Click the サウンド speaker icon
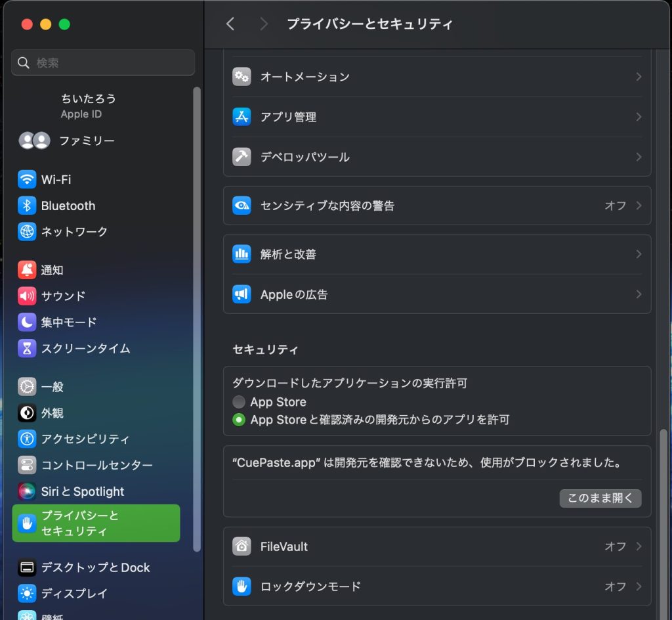Viewport: 672px width, 620px height. pyautogui.click(x=27, y=296)
